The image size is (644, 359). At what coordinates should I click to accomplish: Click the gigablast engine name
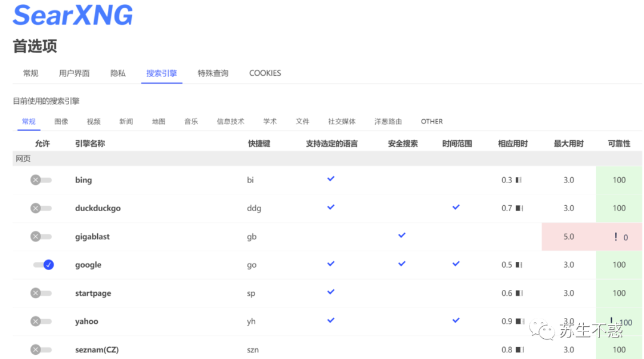92,237
